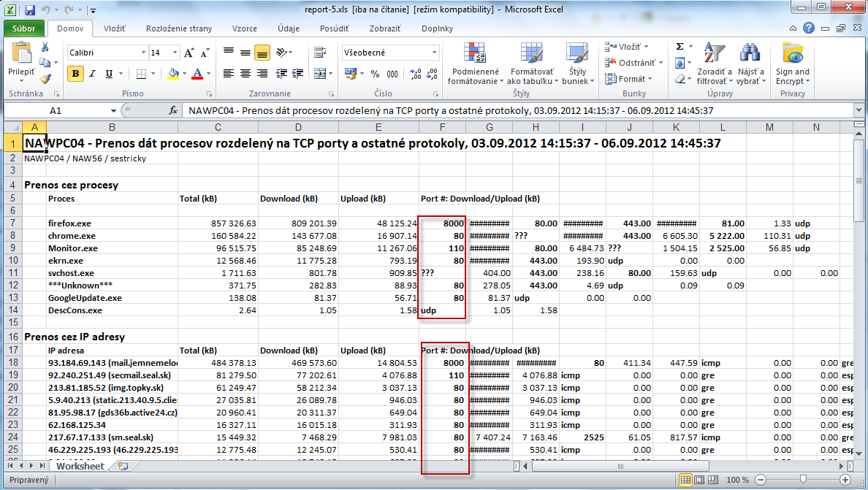Click Fill down icon
Viewport: 868px width, 490px height.
pyautogui.click(x=679, y=63)
